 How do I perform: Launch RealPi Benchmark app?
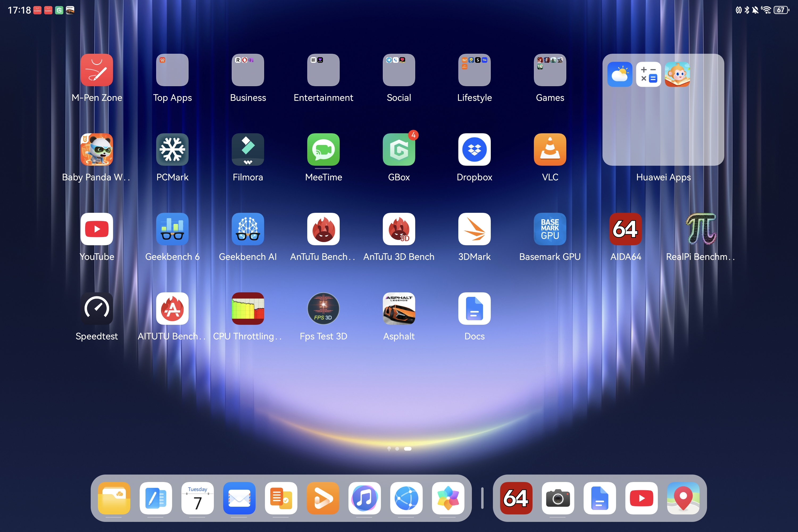(701, 229)
